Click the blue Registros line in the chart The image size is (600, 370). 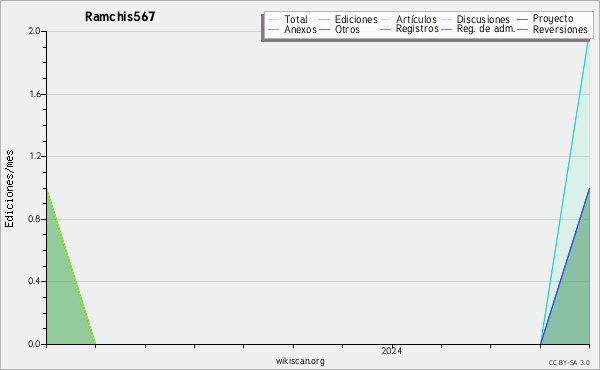click(x=565, y=266)
